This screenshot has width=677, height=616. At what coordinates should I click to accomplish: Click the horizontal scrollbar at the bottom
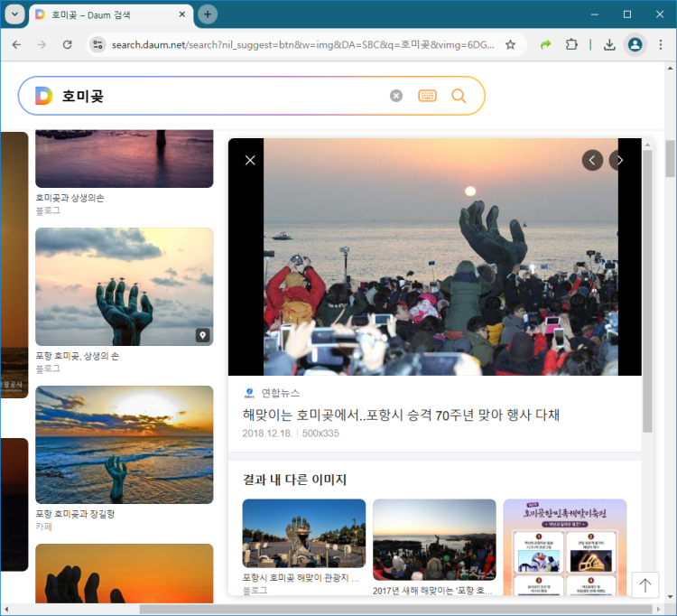coord(395,609)
